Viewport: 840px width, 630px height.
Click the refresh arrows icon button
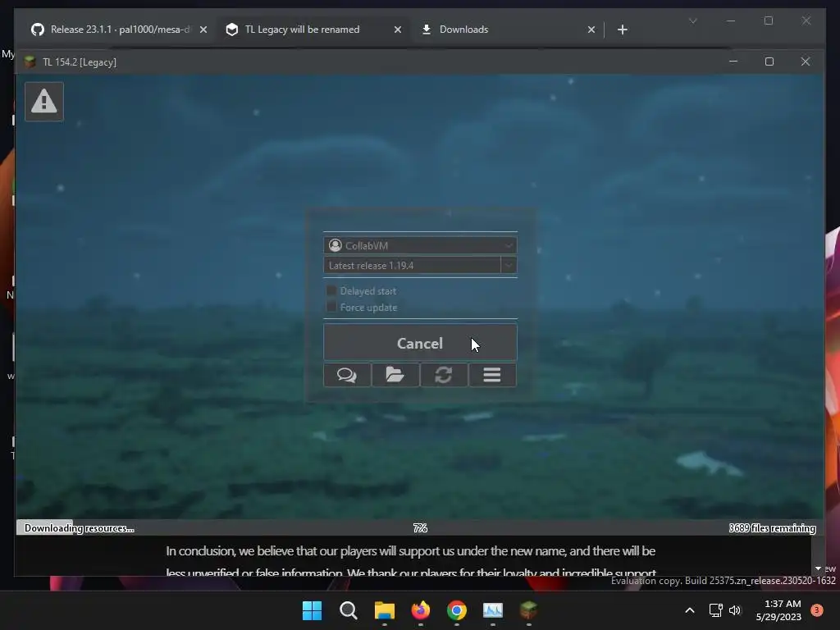point(444,375)
